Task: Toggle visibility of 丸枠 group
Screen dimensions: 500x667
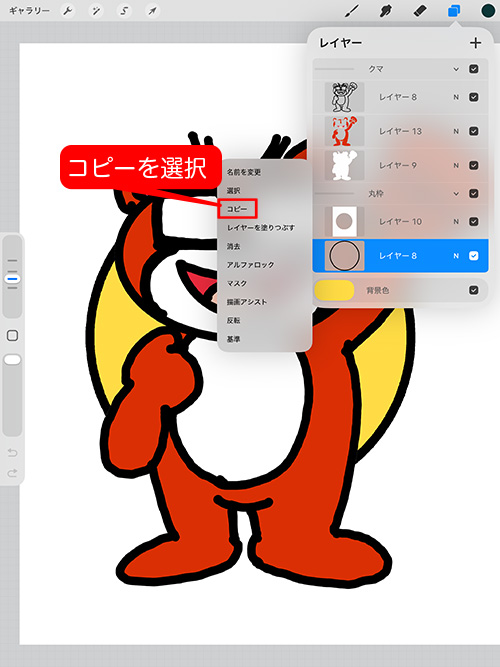Action: [x=474, y=194]
